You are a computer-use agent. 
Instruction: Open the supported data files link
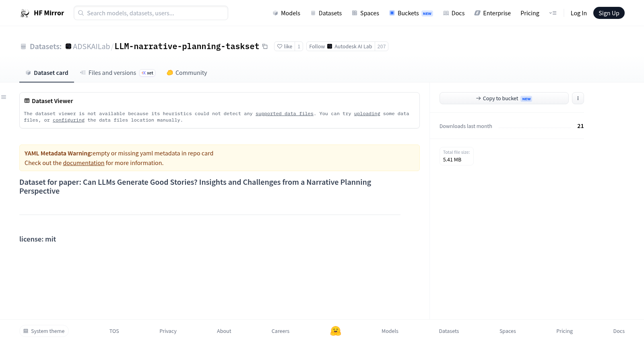285,114
